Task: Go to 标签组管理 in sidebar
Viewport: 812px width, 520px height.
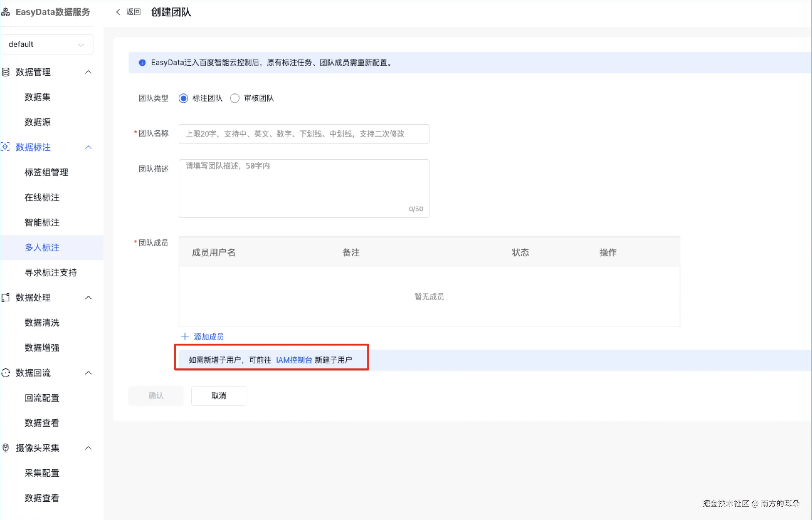Action: [46, 172]
